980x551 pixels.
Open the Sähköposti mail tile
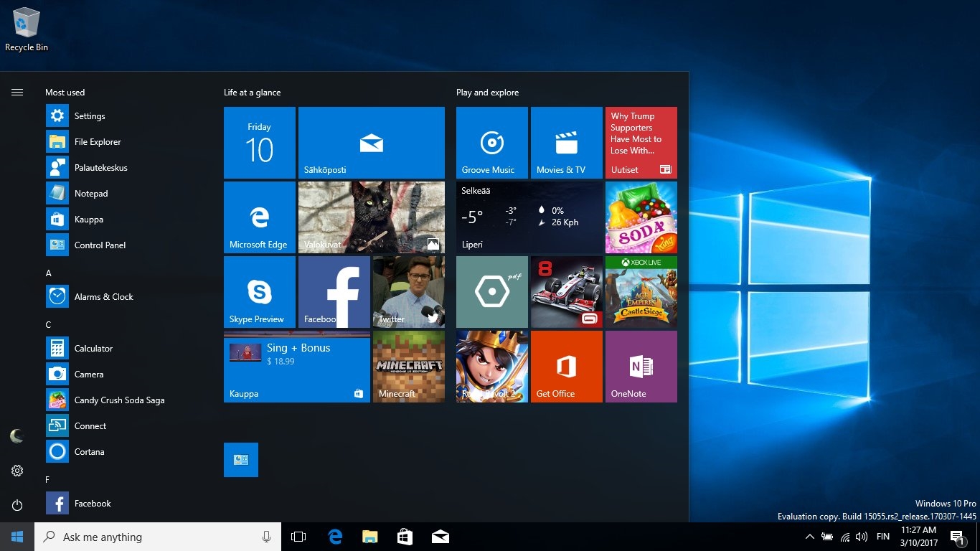pos(371,143)
